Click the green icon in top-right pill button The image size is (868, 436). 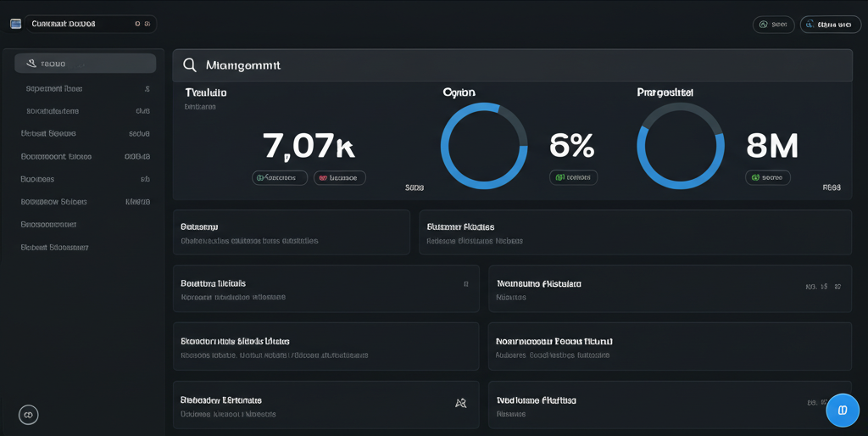(x=764, y=25)
